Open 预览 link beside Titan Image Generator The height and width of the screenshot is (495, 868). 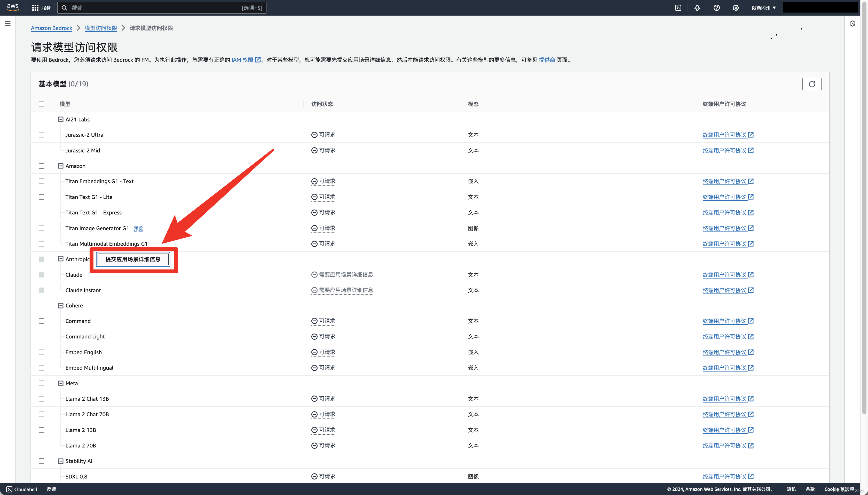pos(138,228)
